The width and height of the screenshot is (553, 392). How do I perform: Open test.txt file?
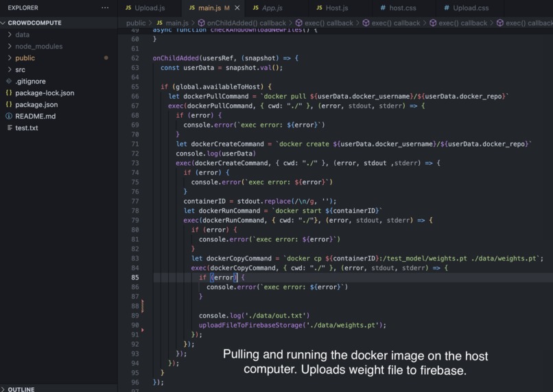pyautogui.click(x=27, y=128)
